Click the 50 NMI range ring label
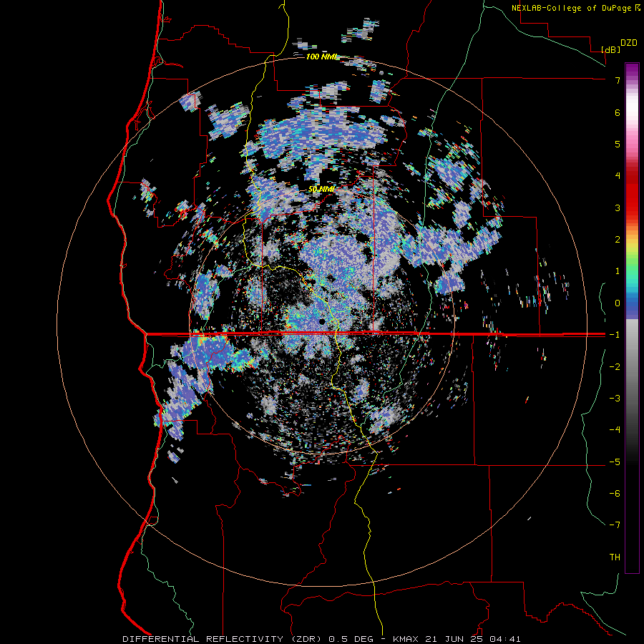This screenshot has width=644, height=644. click(321, 189)
